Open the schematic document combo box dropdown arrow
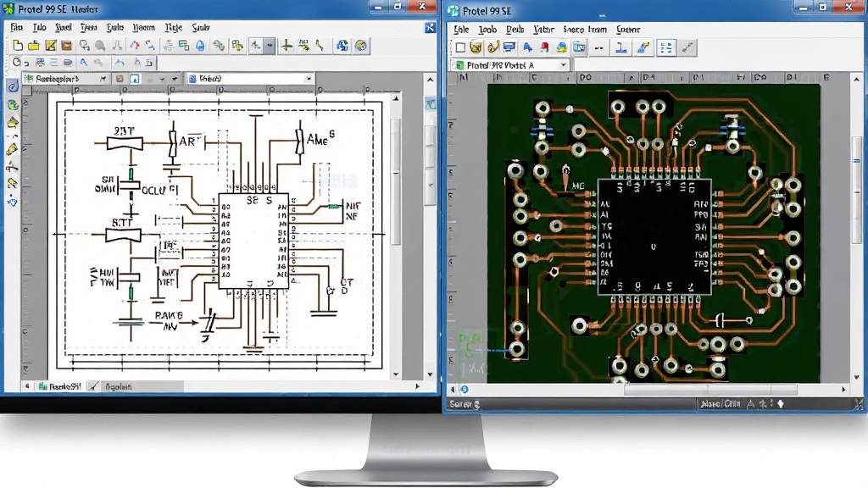The image size is (868, 488). click(309, 79)
